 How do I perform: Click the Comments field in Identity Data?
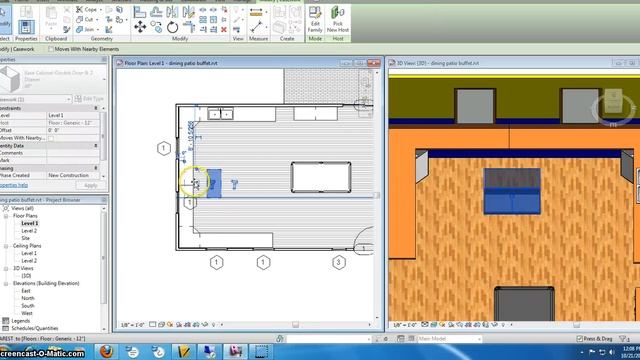click(73, 153)
